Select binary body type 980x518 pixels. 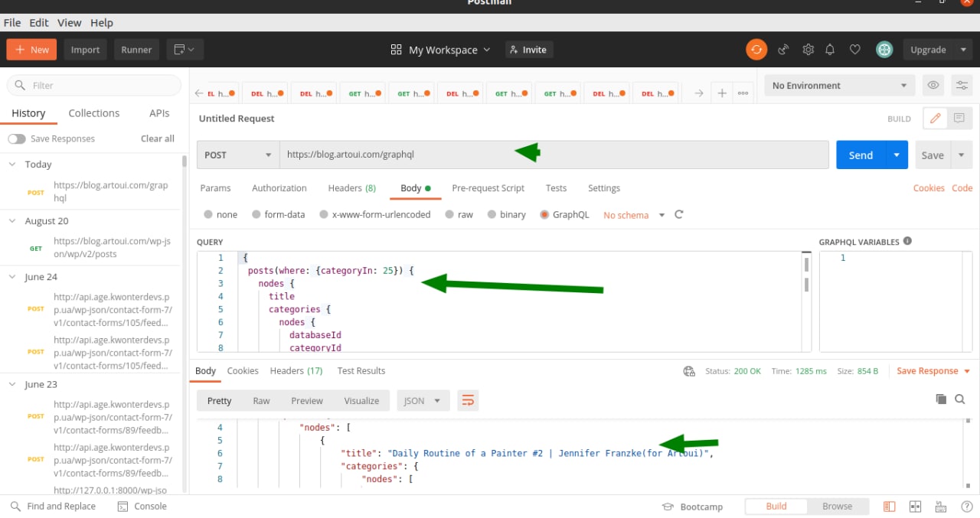[x=507, y=215]
